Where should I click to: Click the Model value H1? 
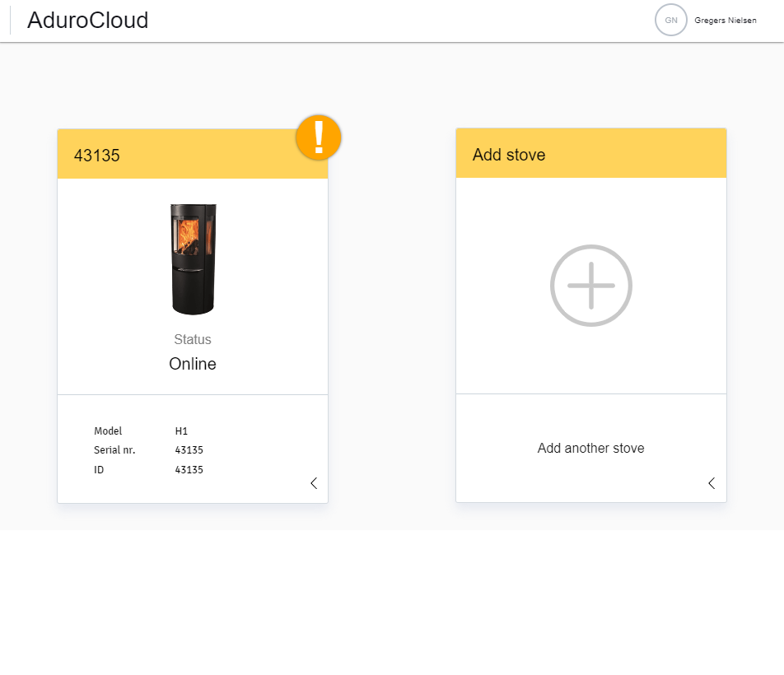[x=181, y=431]
